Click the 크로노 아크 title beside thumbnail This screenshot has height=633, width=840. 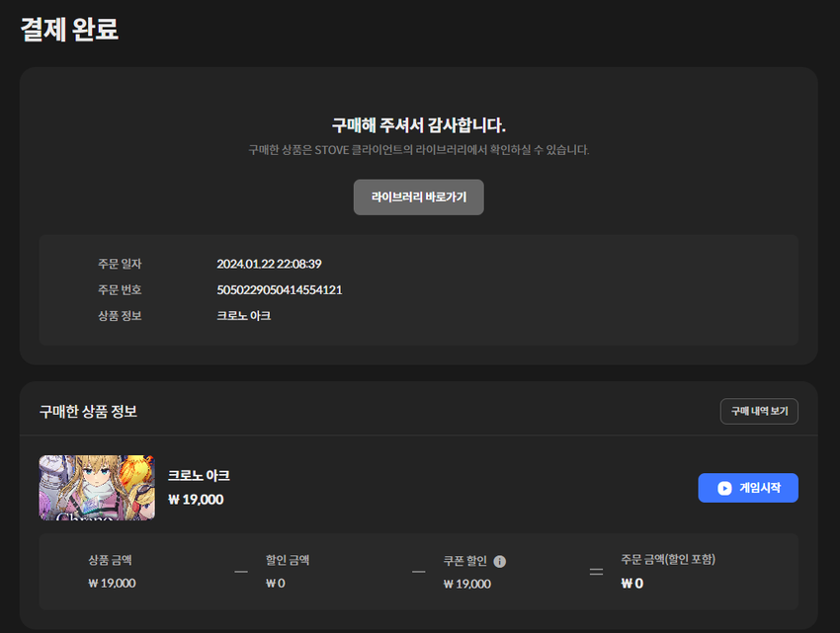click(x=199, y=475)
